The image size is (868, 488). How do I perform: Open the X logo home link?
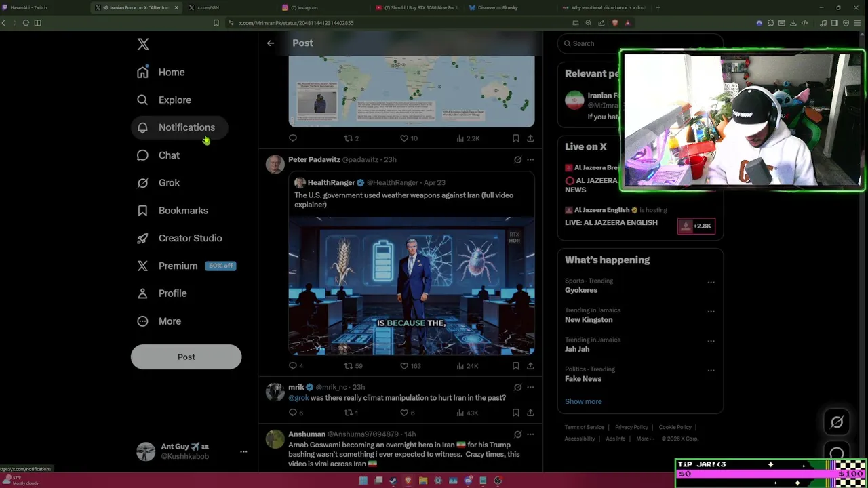click(143, 44)
